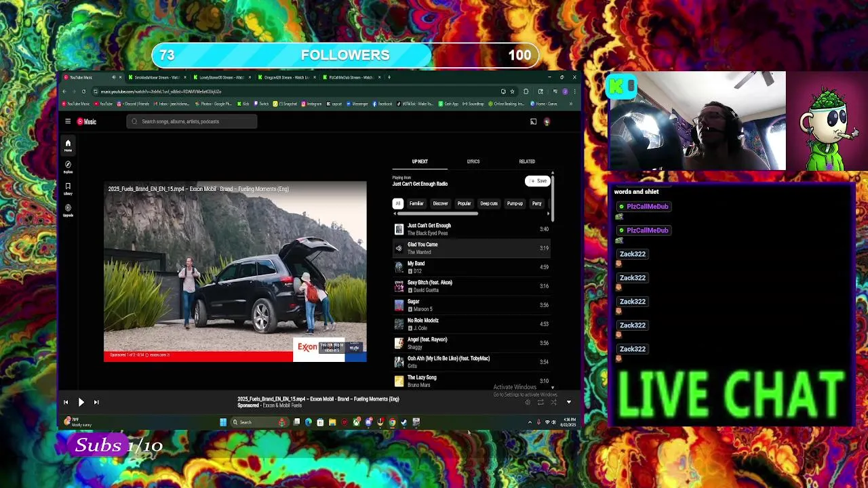This screenshot has width=868, height=488.
Task: Select the Up Next tab
Action: point(420,161)
